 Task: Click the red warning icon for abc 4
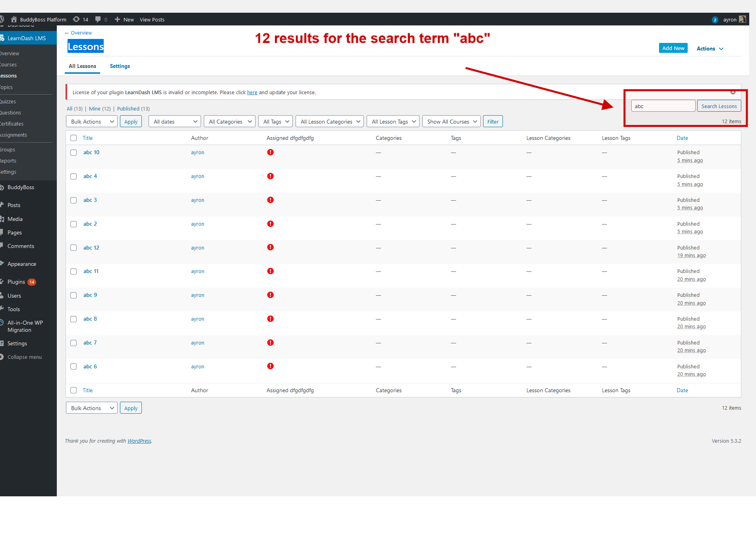pos(271,176)
